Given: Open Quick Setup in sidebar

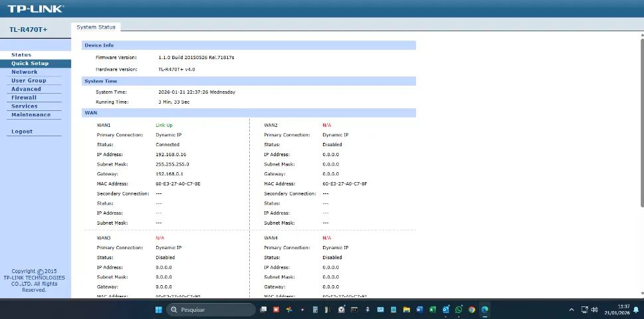Looking at the screenshot, I should coord(30,63).
